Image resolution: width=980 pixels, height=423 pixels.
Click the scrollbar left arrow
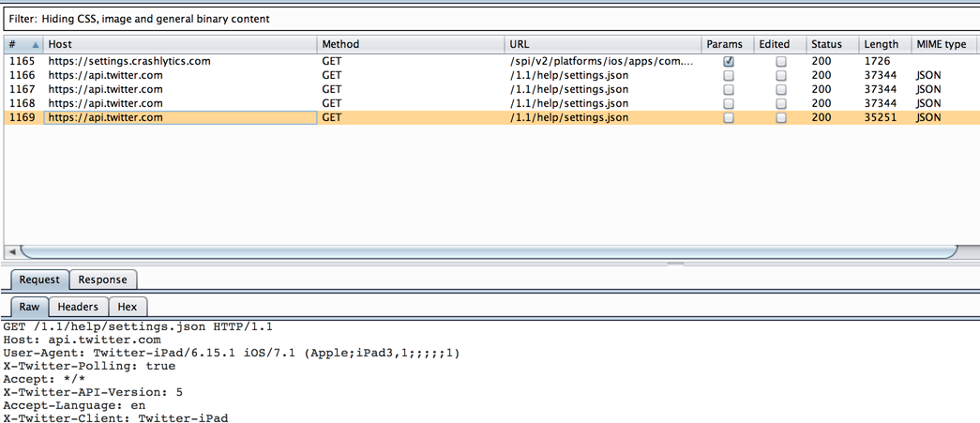click(x=10, y=251)
